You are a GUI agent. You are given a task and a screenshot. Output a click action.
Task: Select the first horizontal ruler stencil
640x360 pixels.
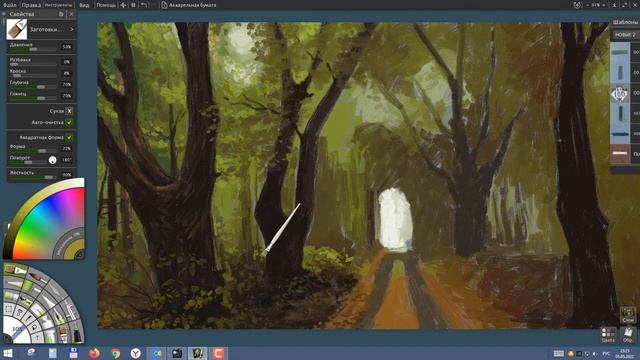click(620, 53)
